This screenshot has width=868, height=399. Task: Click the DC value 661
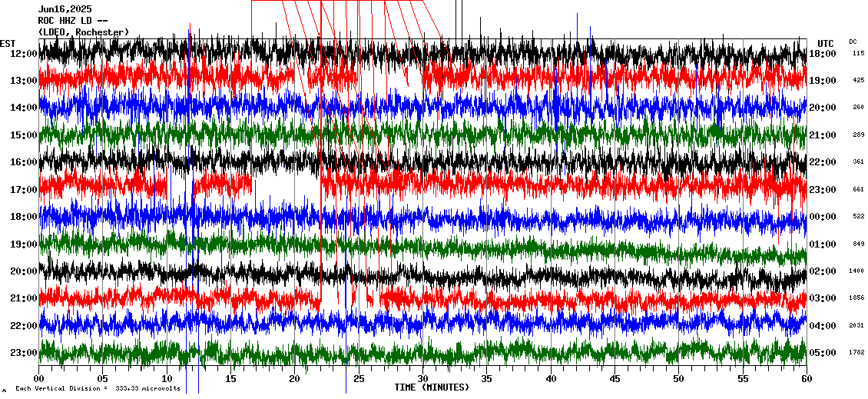coord(859,190)
